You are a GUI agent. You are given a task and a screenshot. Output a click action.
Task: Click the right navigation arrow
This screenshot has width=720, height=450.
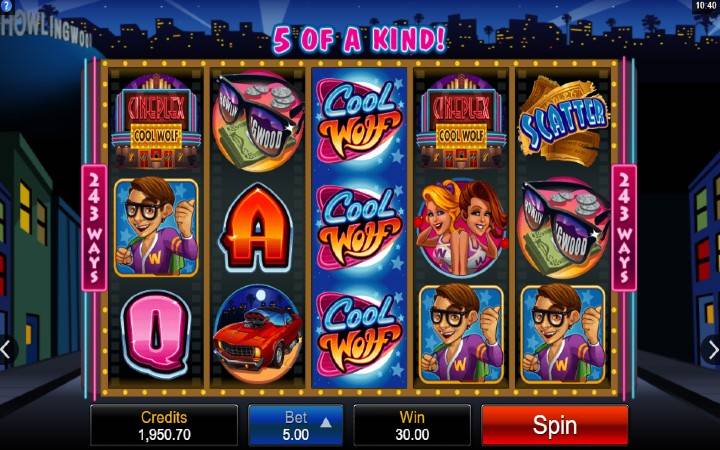click(x=712, y=350)
